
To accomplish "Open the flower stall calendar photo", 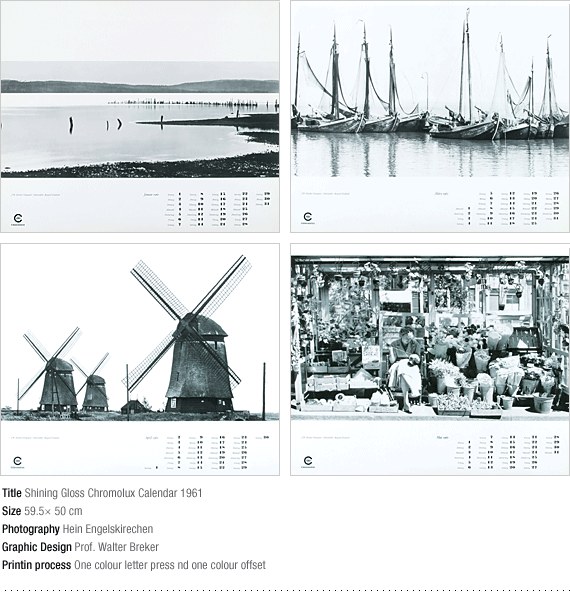I will 430,338.
